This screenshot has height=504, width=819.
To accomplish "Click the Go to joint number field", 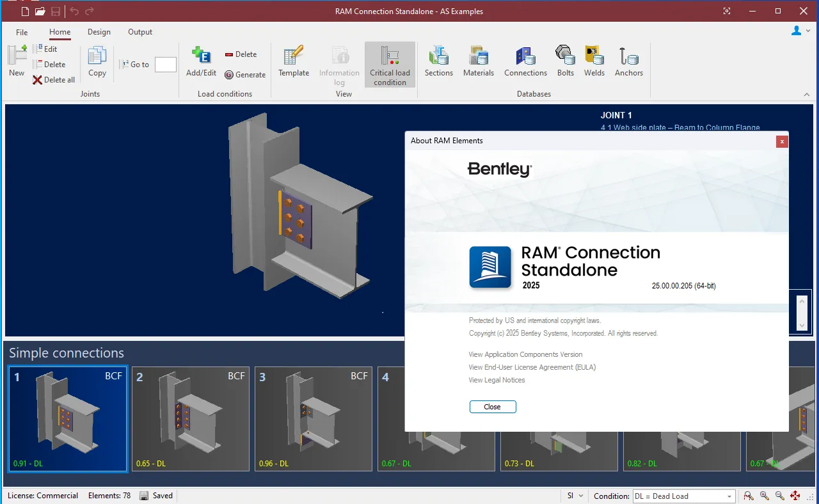I will pos(166,65).
